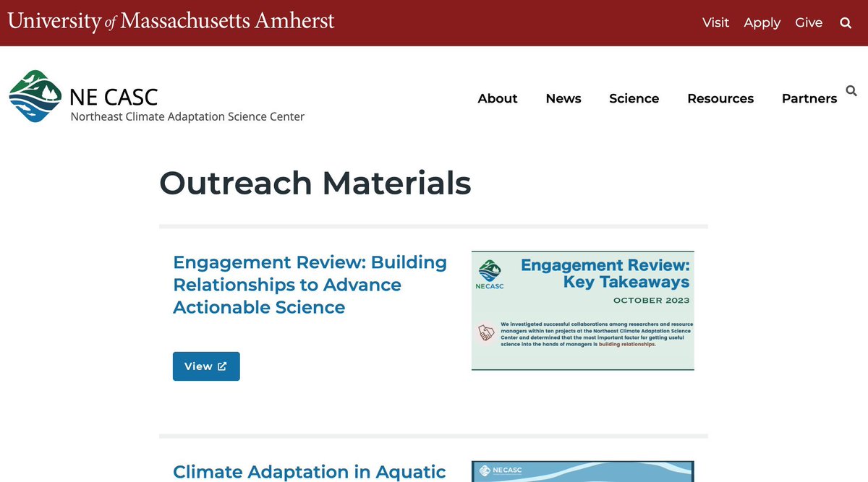Open the Science menu

pos(634,98)
